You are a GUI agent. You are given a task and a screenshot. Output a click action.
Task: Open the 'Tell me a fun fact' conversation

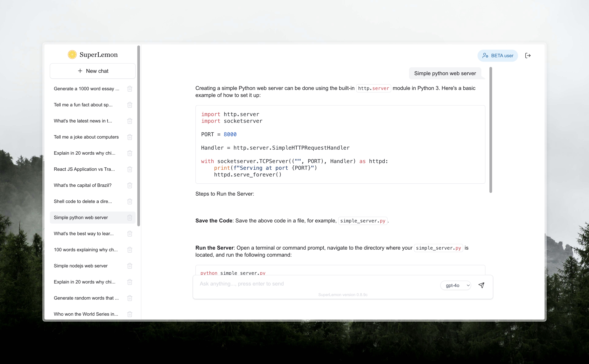tap(83, 105)
